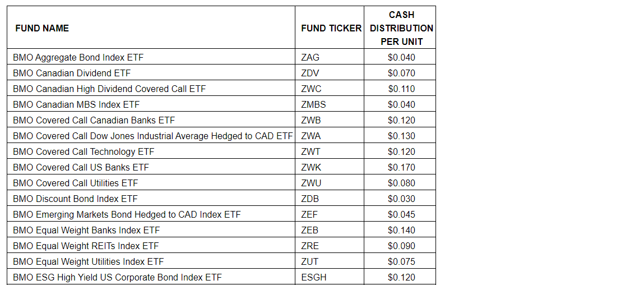Click the CASH DISTRIBUTION PER UNIT header

click(401, 28)
